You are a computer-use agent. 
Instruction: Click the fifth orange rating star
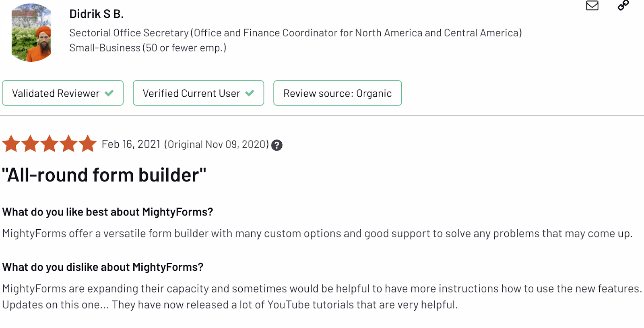click(x=88, y=144)
